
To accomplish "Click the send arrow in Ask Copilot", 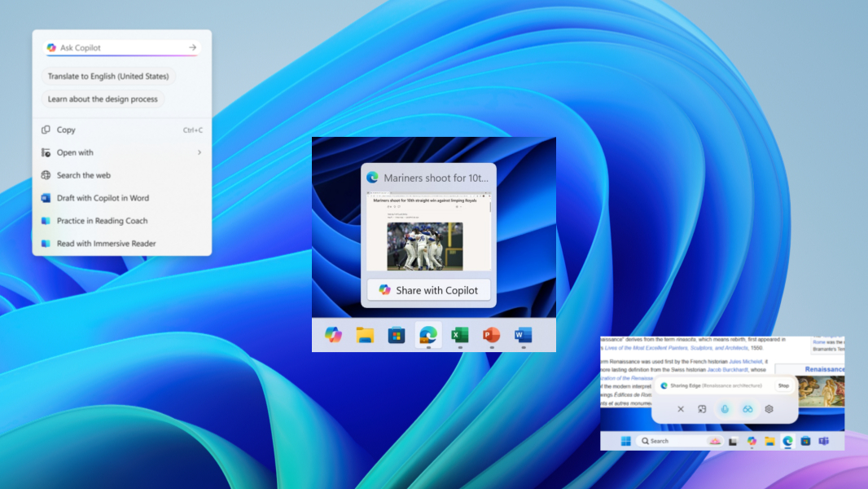I will tap(191, 47).
